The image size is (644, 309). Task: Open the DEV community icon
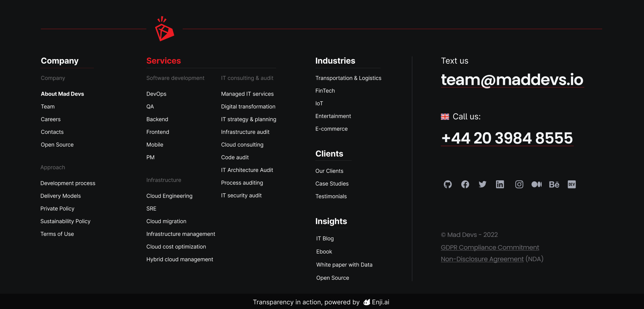[572, 184]
